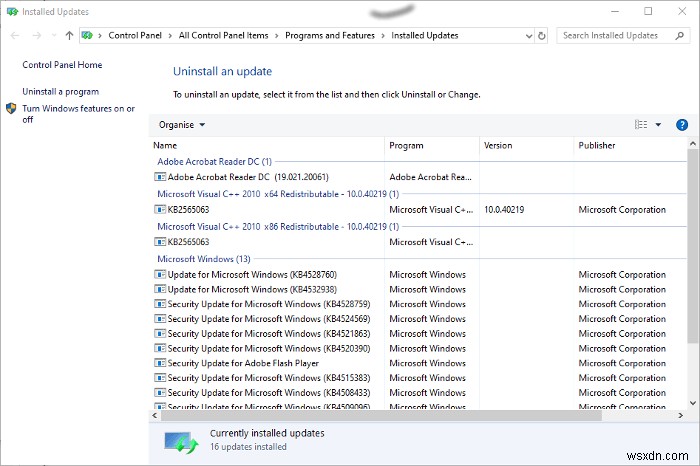Open the Organise menu
700x466 pixels.
pos(182,125)
